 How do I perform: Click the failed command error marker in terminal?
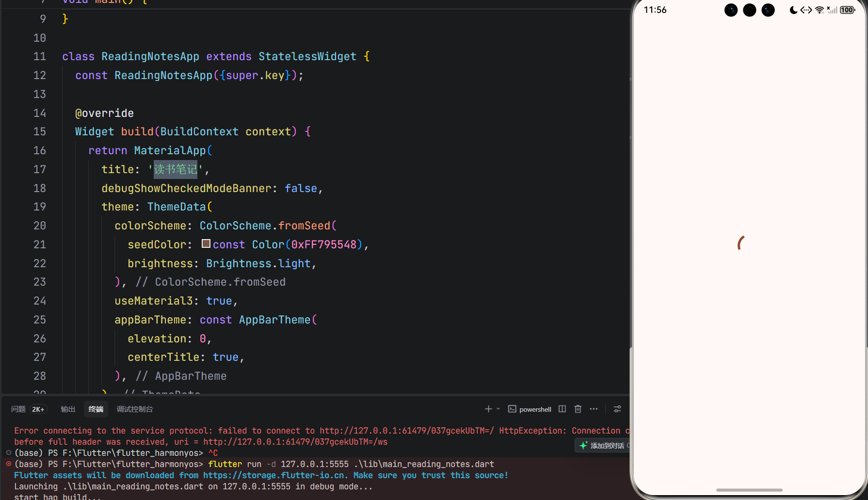(8, 464)
